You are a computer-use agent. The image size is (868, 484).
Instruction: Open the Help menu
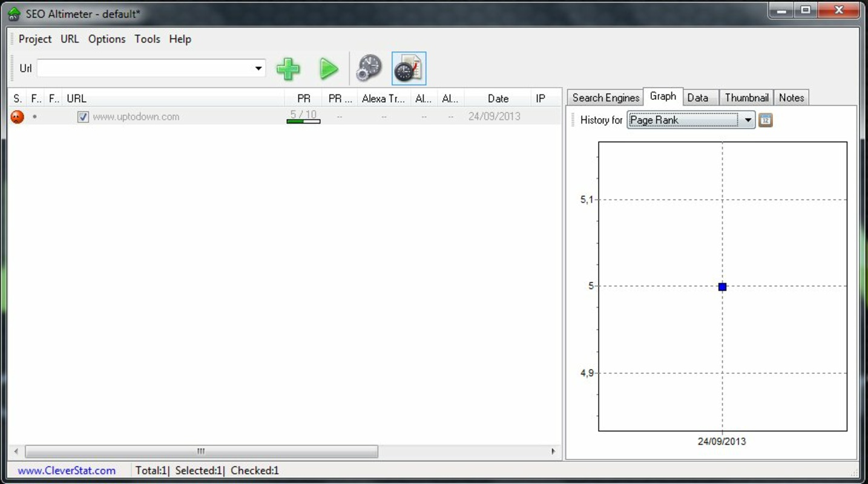pos(180,39)
